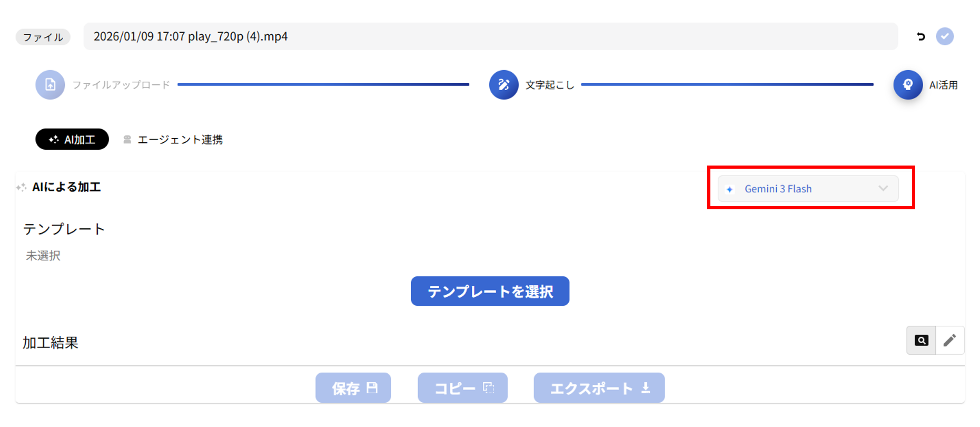Click the AI活用 brain step icon

(x=907, y=84)
